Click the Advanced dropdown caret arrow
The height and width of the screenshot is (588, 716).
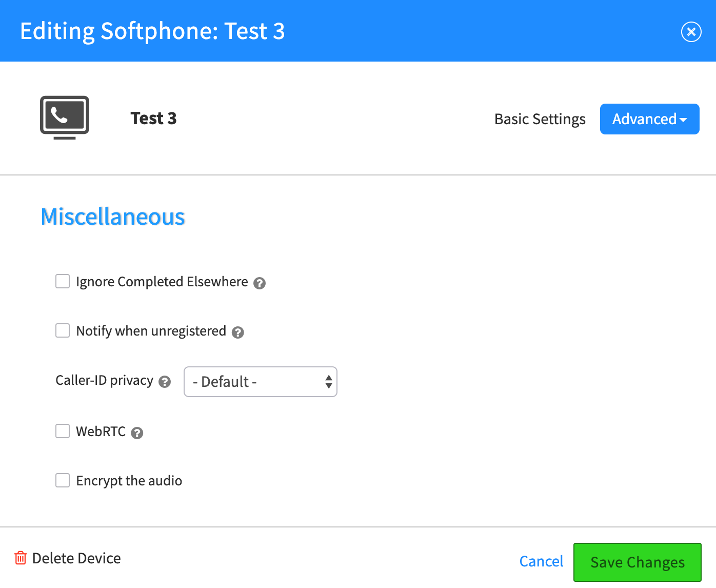(683, 120)
